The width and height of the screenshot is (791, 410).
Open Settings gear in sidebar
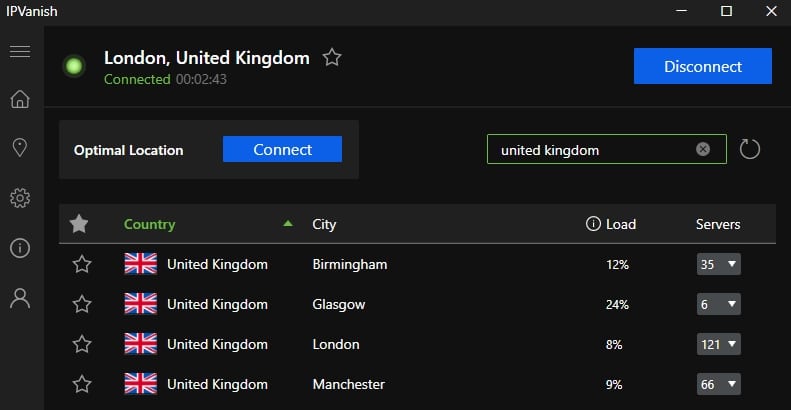20,198
